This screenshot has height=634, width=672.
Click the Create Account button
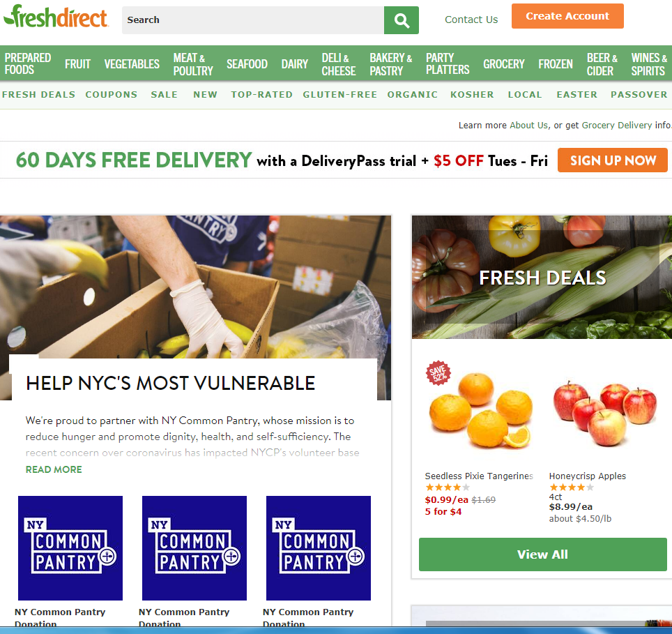point(567,16)
